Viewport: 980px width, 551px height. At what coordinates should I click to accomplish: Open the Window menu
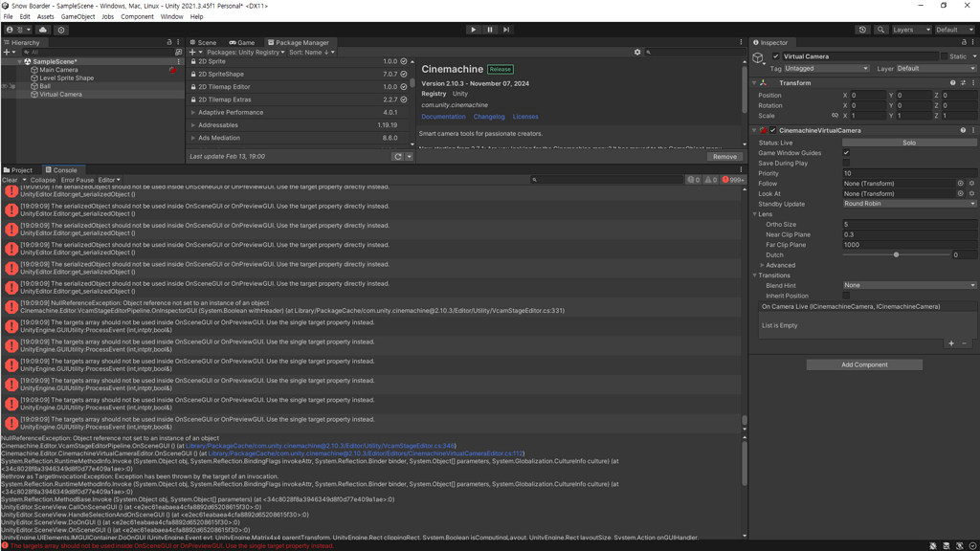[171, 17]
